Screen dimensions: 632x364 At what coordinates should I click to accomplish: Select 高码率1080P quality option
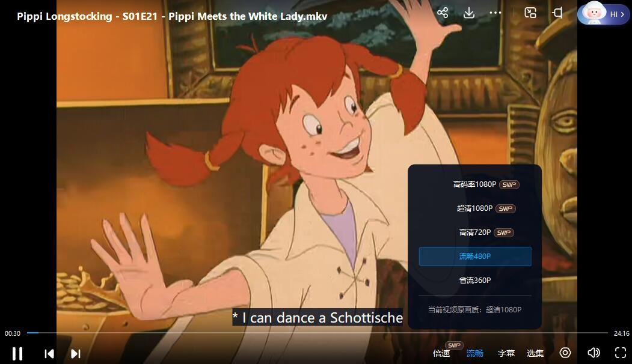pyautogui.click(x=475, y=184)
